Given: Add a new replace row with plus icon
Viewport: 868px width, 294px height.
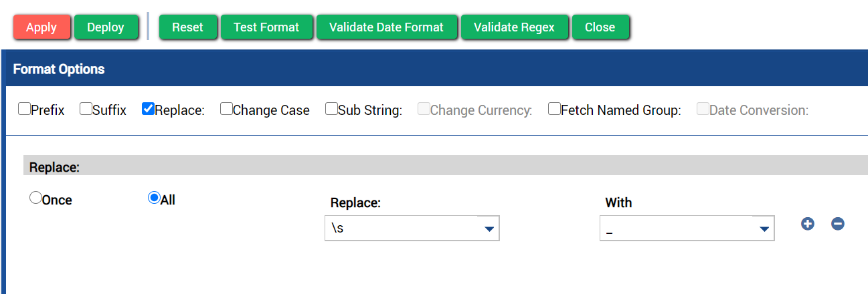Looking at the screenshot, I should [x=808, y=224].
